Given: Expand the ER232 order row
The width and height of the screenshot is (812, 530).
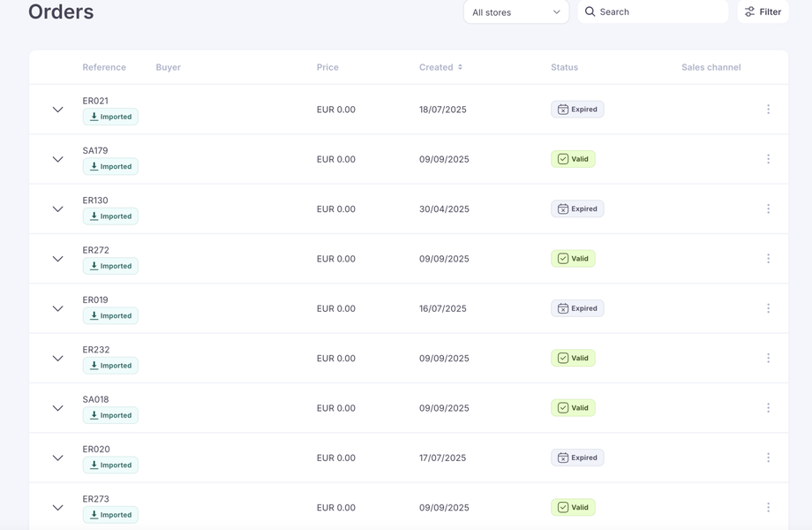Looking at the screenshot, I should pyautogui.click(x=57, y=359).
